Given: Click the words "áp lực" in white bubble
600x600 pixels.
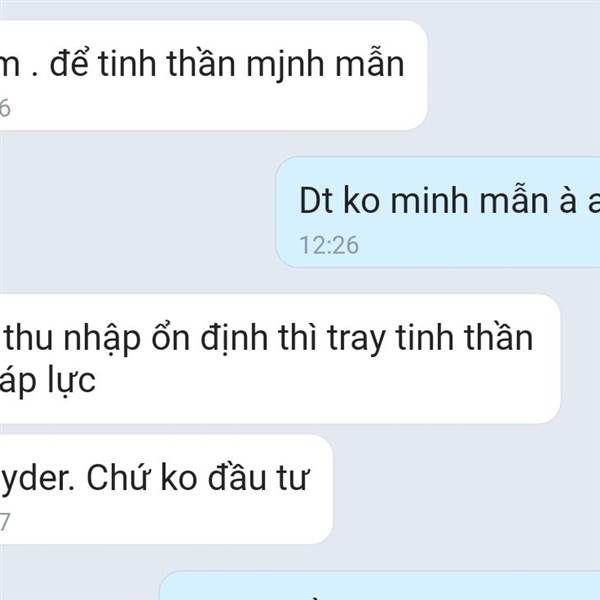Looking at the screenshot, I should coord(47,382).
